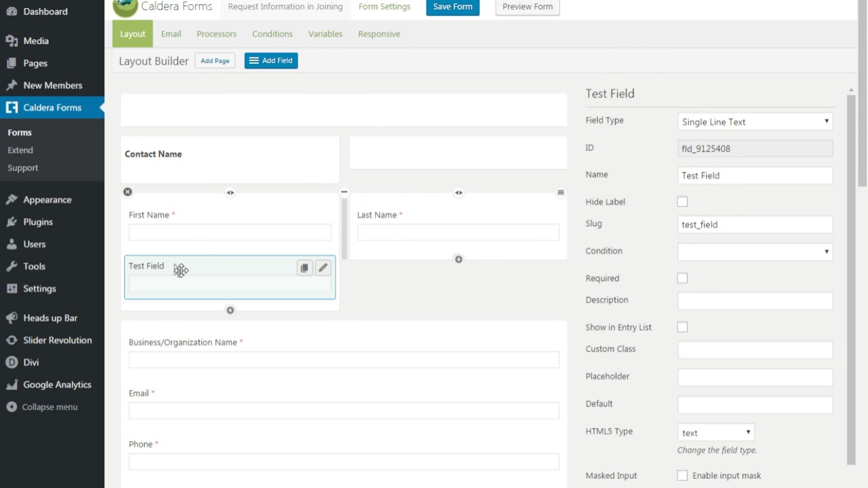The width and height of the screenshot is (868, 488).
Task: Click the Slider Revolution icon
Action: (12, 340)
